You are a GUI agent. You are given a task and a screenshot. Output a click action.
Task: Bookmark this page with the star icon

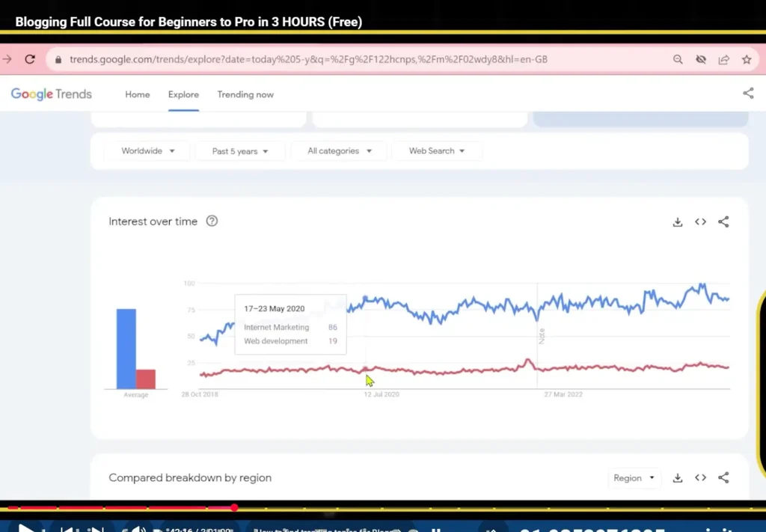[x=746, y=59]
